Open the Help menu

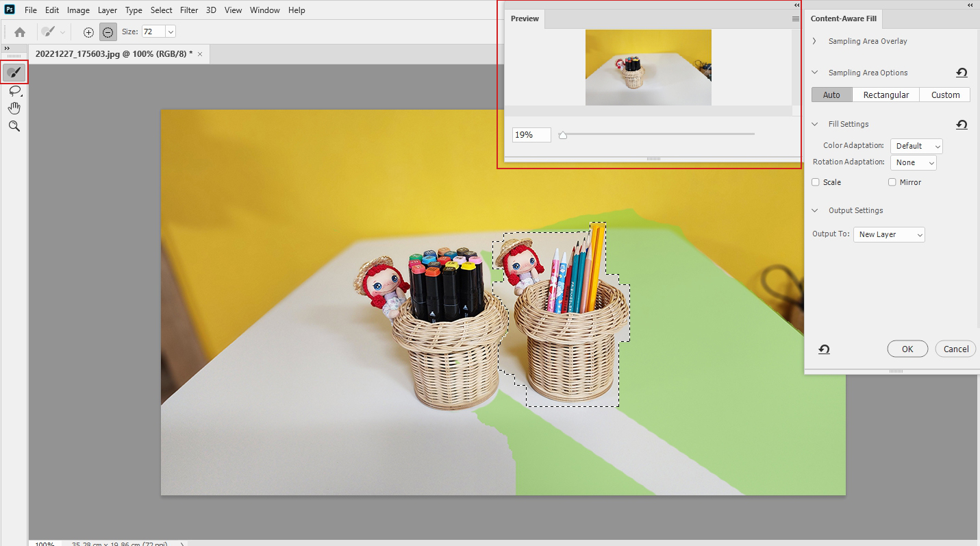tap(297, 10)
